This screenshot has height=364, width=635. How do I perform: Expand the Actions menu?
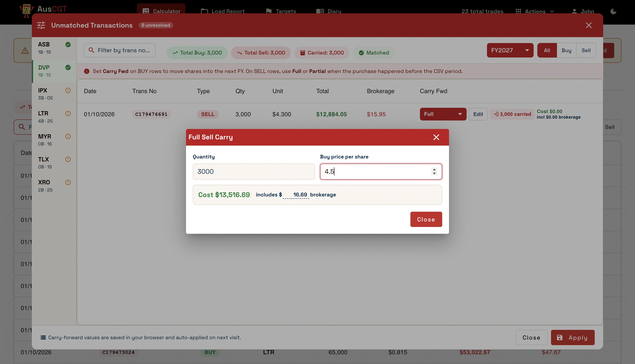coord(535,11)
